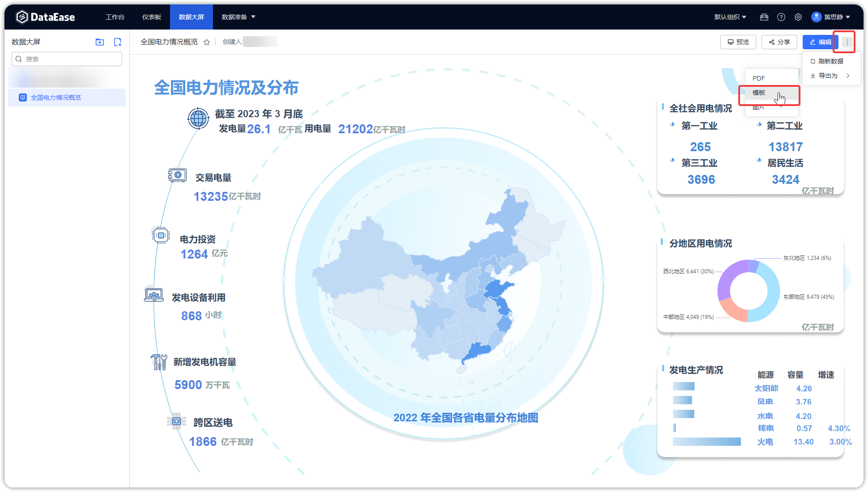The width and height of the screenshot is (868, 492).
Task: Click the 电力投资 chip icon
Action: [x=161, y=235]
